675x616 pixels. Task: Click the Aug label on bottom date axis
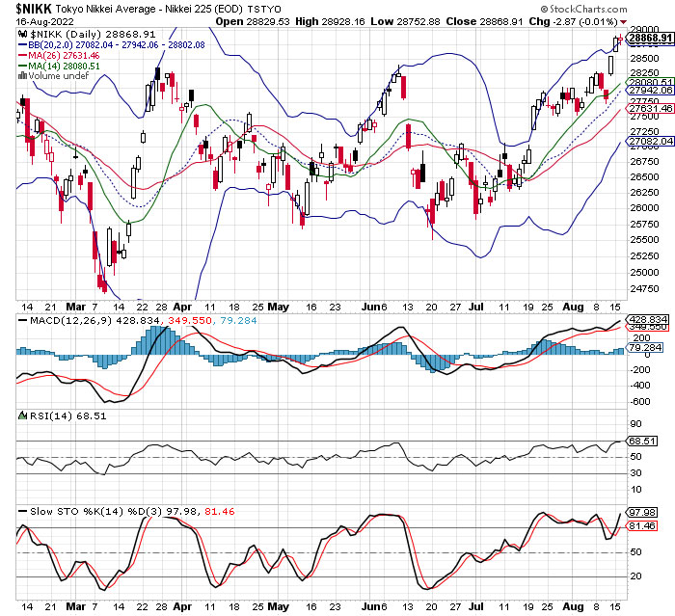tap(573, 606)
